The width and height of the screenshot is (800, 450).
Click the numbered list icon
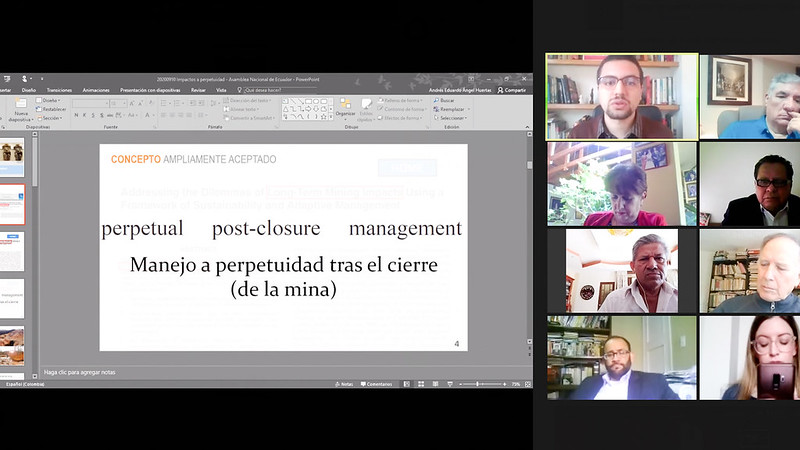click(178, 103)
